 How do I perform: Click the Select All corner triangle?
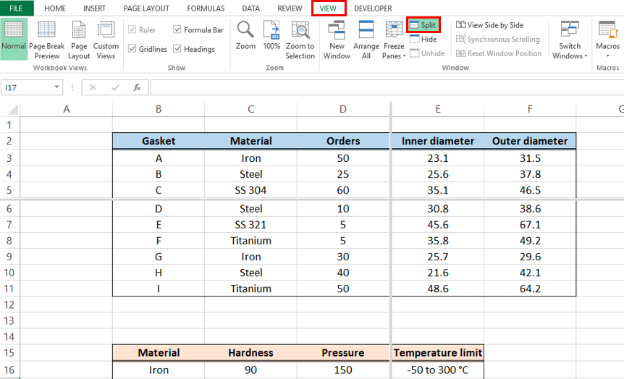tap(13, 109)
